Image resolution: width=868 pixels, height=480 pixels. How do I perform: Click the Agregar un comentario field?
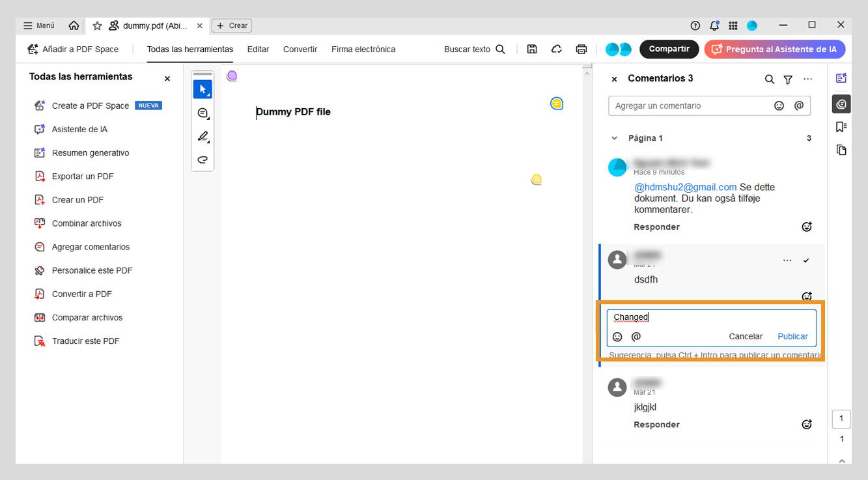tap(709, 106)
